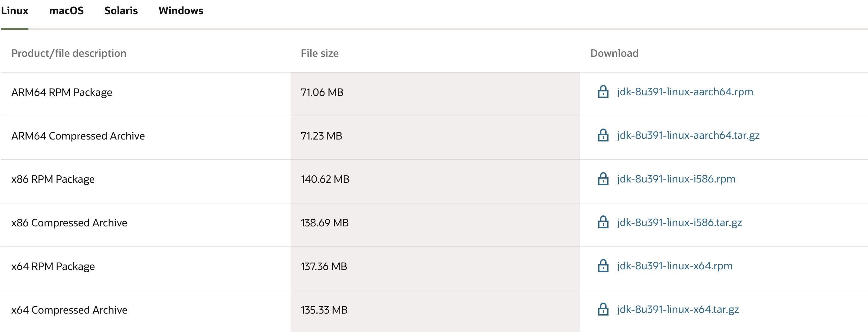Click the 'Download' column header
This screenshot has height=332, width=868.
pos(614,53)
